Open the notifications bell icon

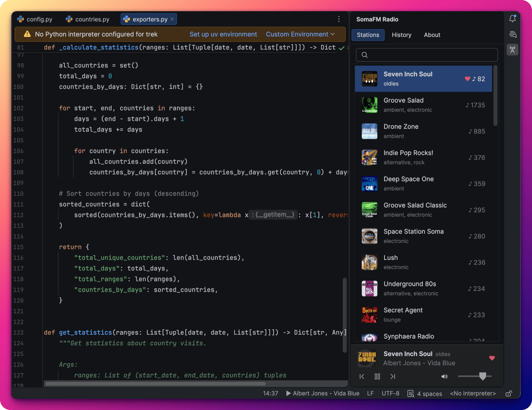(512, 19)
